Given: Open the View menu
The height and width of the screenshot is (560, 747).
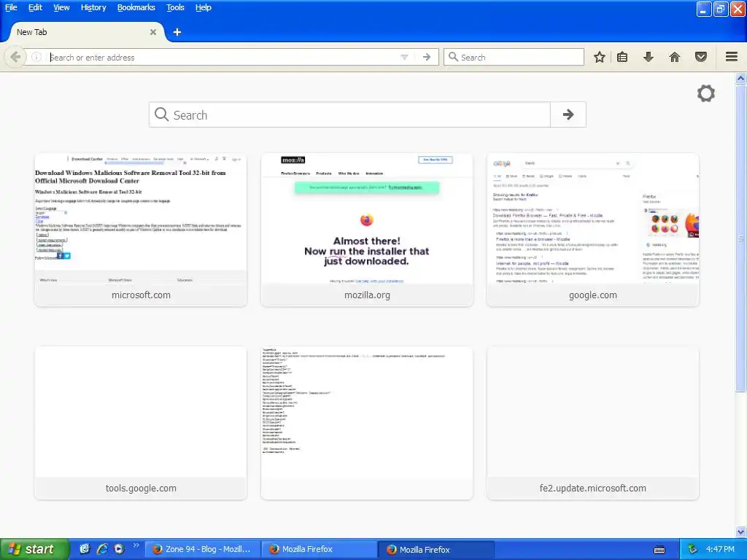Looking at the screenshot, I should pos(61,7).
